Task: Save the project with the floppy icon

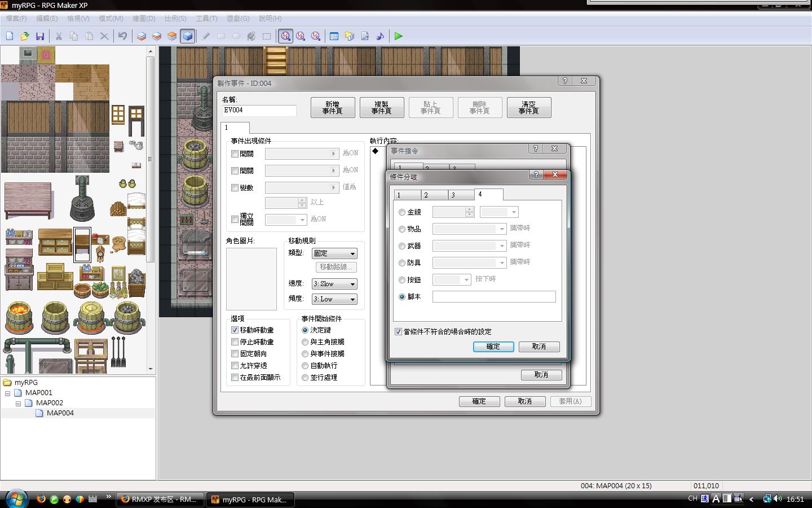Action: pyautogui.click(x=40, y=36)
